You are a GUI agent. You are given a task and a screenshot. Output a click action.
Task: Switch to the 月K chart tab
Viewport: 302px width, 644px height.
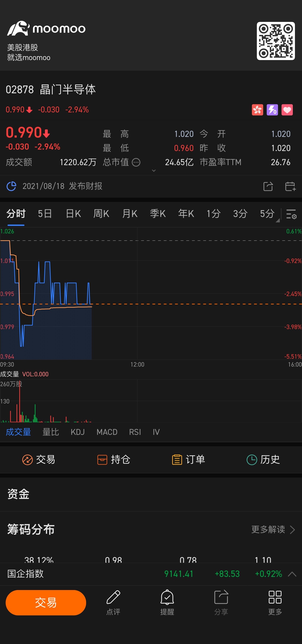point(130,214)
